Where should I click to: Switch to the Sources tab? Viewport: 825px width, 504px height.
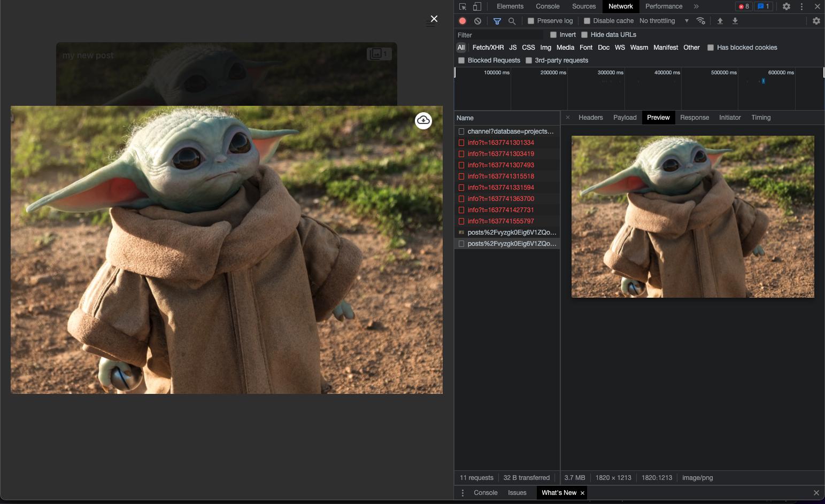pos(584,6)
